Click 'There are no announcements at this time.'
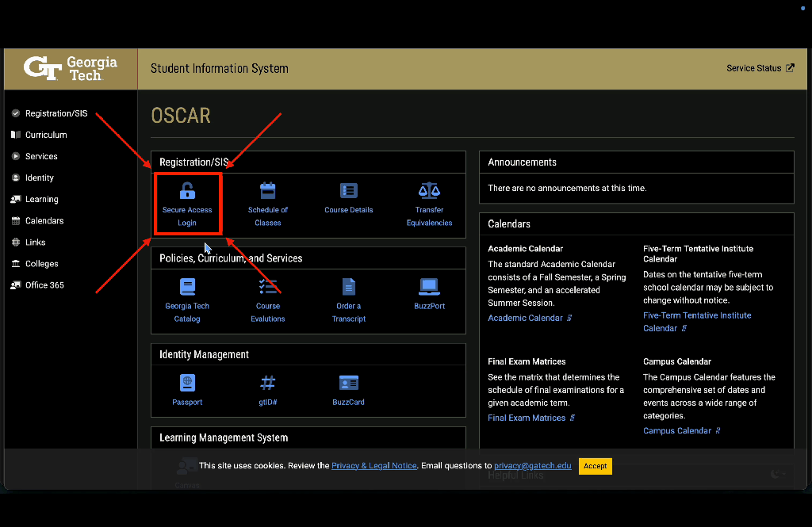Image resolution: width=812 pixels, height=527 pixels. (x=567, y=188)
